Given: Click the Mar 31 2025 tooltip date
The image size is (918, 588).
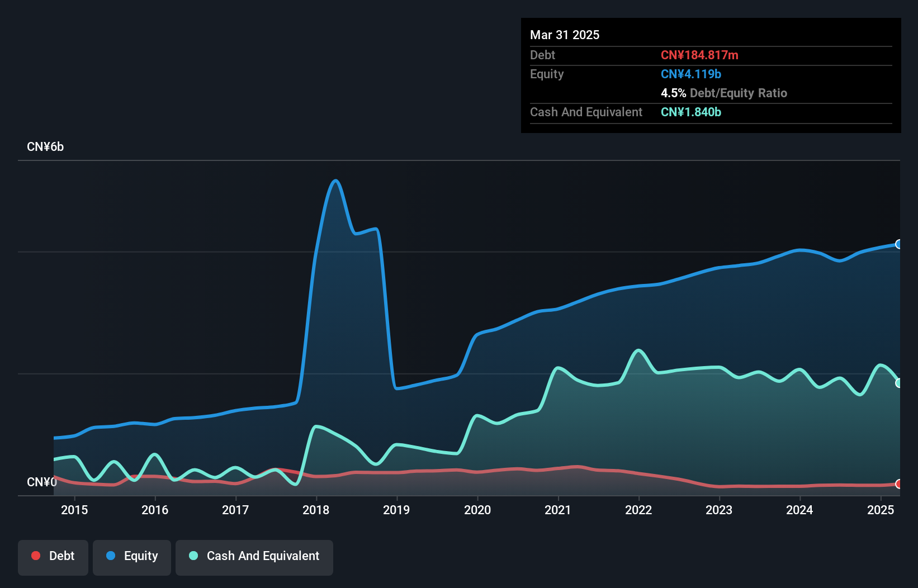Looking at the screenshot, I should 565,35.
